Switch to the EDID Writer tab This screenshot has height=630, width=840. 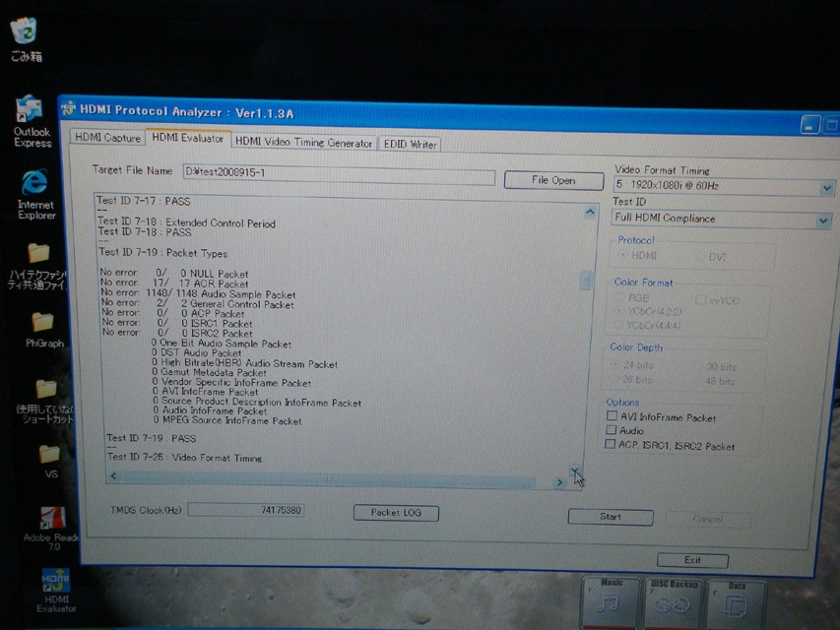(x=411, y=144)
